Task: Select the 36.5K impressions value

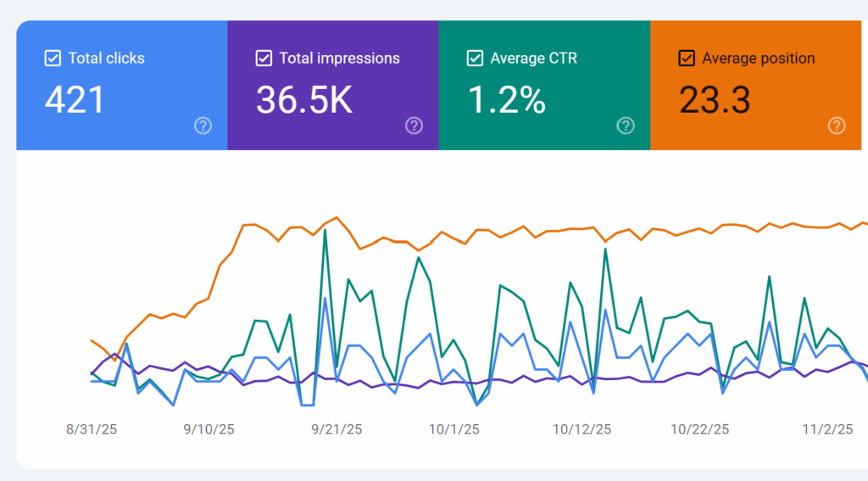Action: tap(303, 100)
